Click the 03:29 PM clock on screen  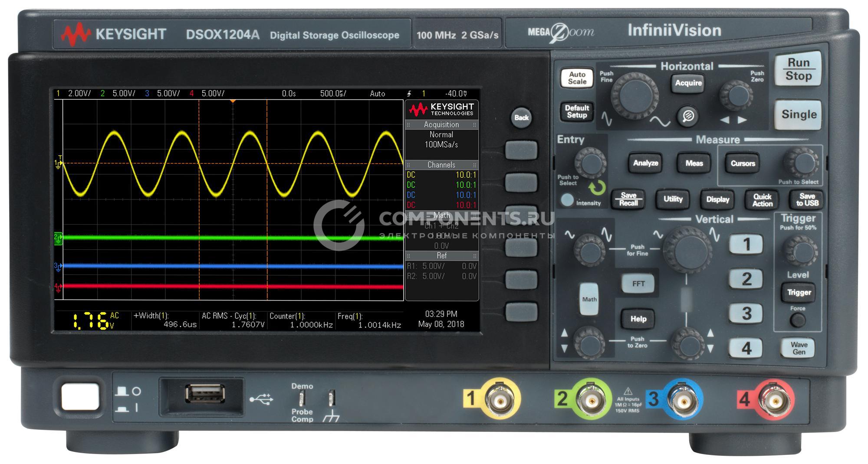tap(441, 314)
